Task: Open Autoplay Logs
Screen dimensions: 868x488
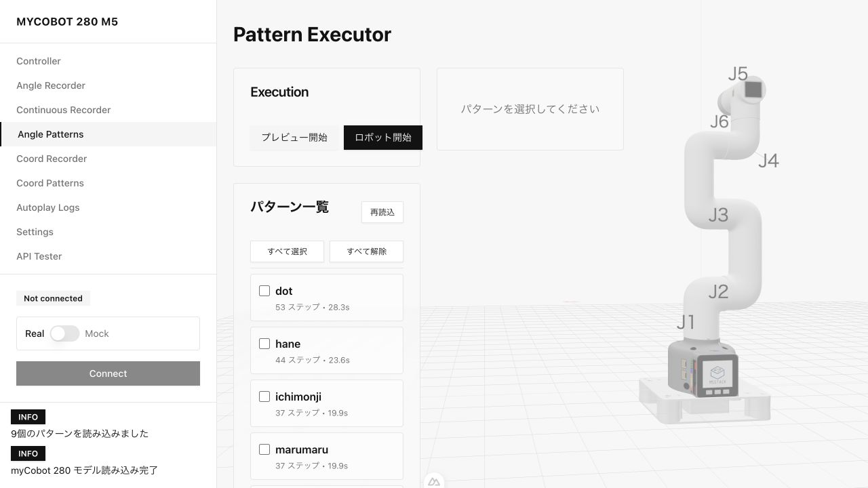Action: point(108,207)
